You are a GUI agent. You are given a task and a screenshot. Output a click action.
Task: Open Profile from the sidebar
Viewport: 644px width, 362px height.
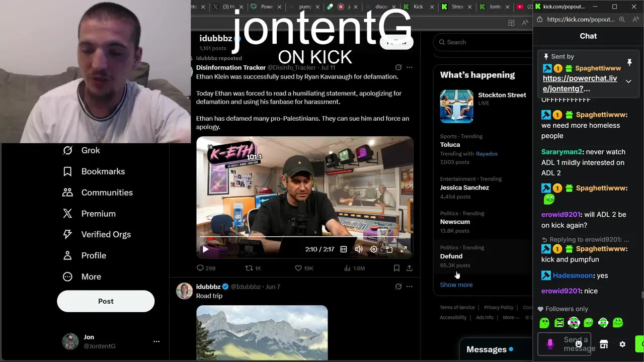point(84,255)
